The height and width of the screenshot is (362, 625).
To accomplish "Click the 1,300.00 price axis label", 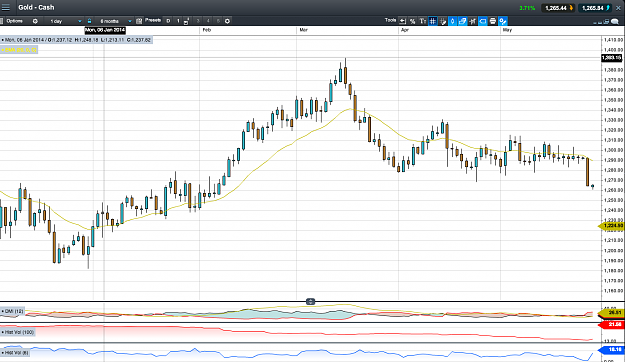I will coord(613,150).
